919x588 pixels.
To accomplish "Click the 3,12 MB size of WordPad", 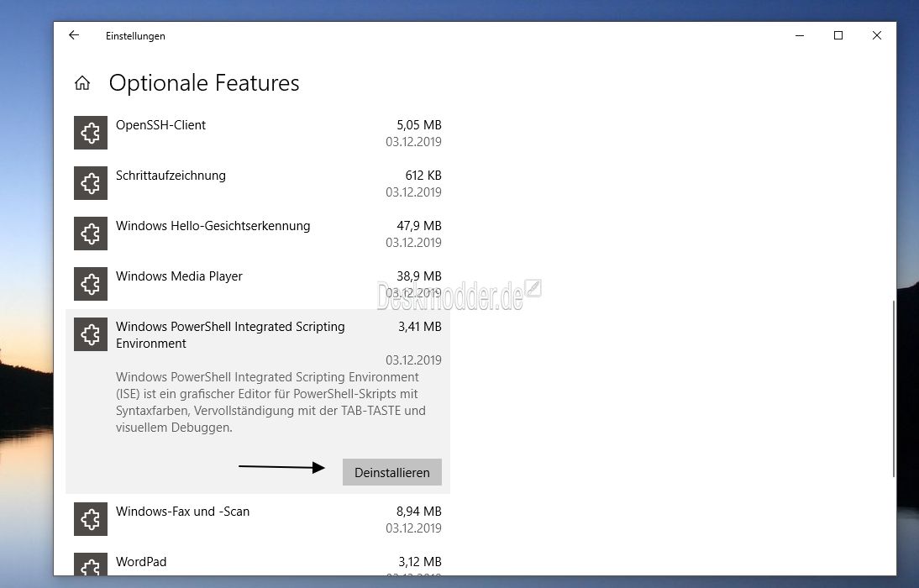I will point(420,562).
